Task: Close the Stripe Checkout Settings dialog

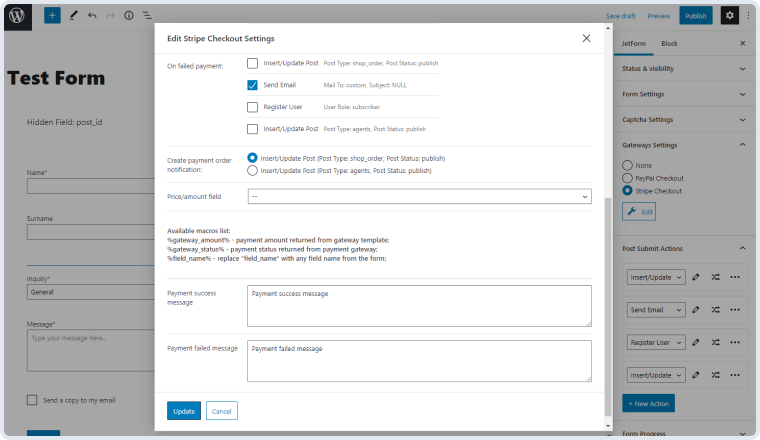Action: (x=586, y=38)
